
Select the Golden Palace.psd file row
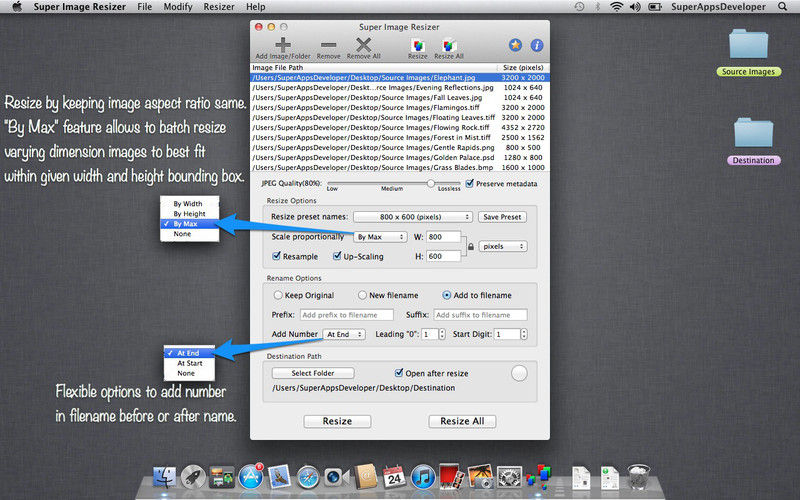point(400,158)
